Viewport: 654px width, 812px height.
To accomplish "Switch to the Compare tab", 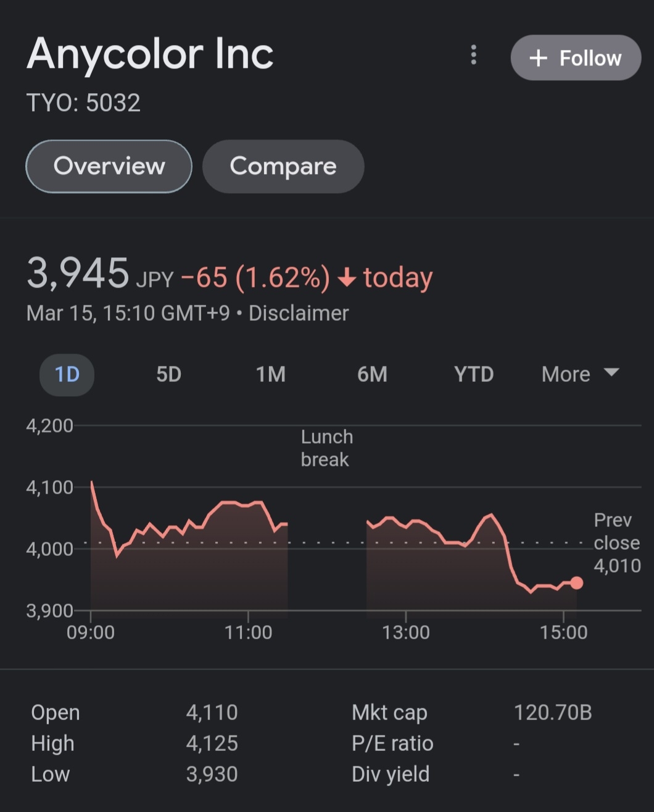I will coord(283,166).
